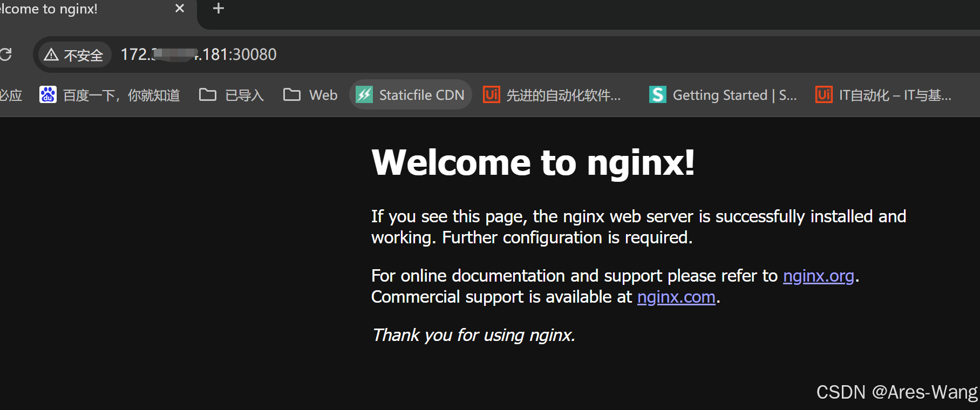Click the 'Further configuration is required' sentence

[567, 237]
